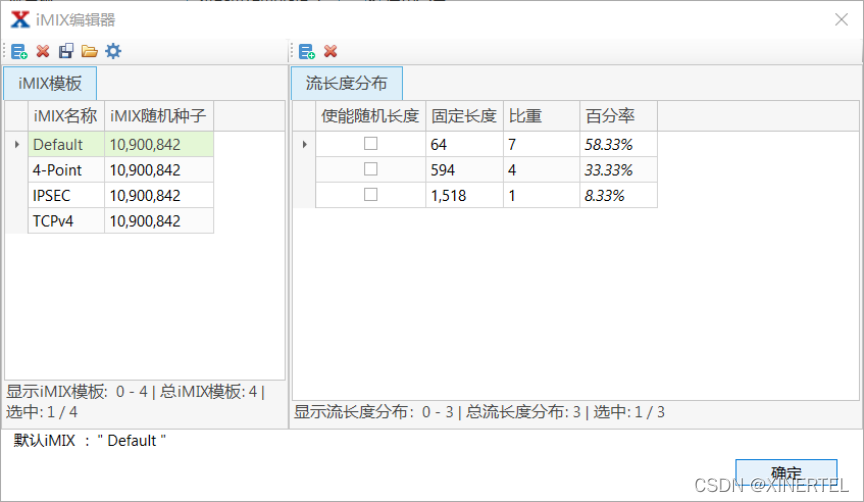Viewport: 864px width, 502px height.
Task: Switch to the 流长度分布 tab
Action: click(347, 83)
